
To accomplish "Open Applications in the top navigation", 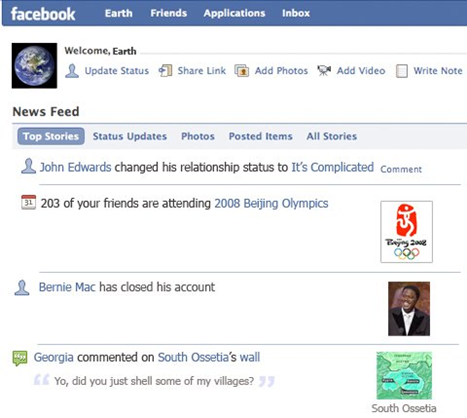I will click(234, 13).
